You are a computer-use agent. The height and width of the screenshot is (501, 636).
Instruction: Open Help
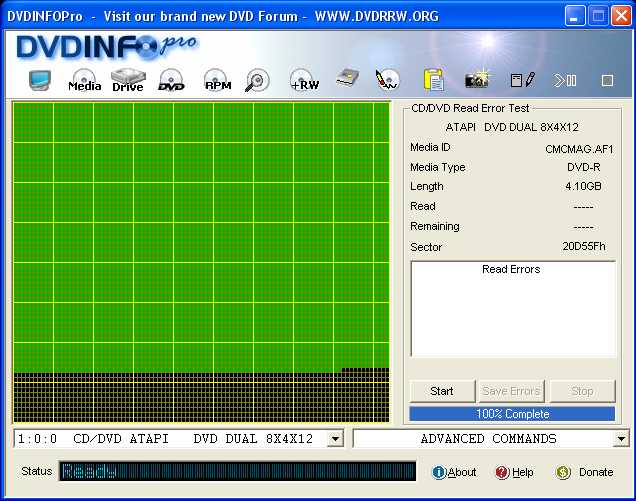click(x=514, y=472)
